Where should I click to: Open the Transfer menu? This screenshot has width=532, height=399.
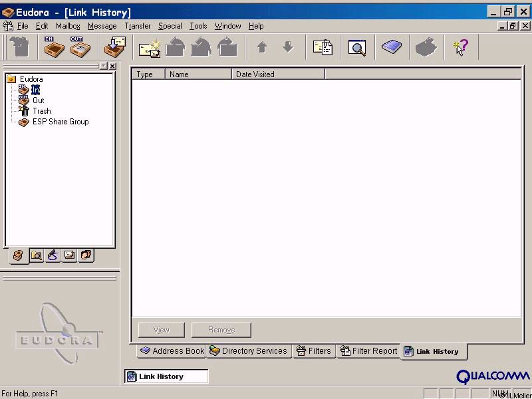pos(138,26)
